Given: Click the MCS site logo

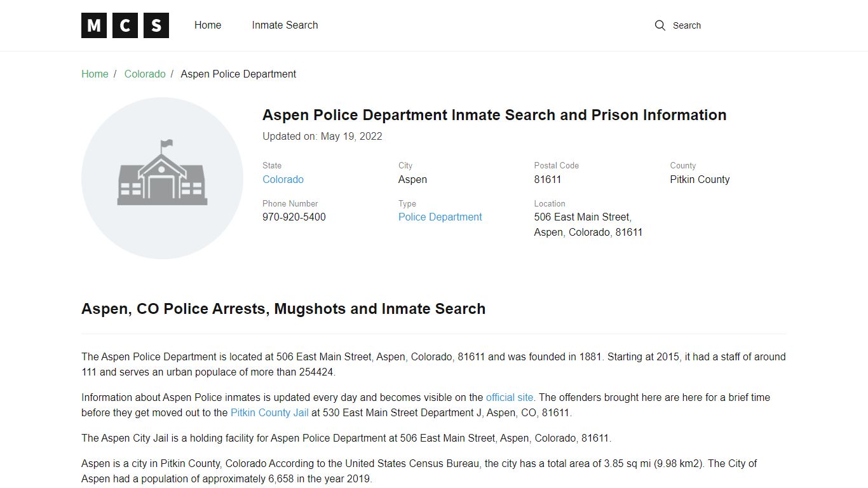Looking at the screenshot, I should 125,25.
